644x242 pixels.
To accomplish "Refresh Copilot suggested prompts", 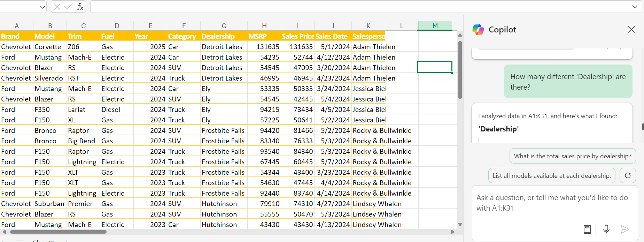I will pos(628,175).
